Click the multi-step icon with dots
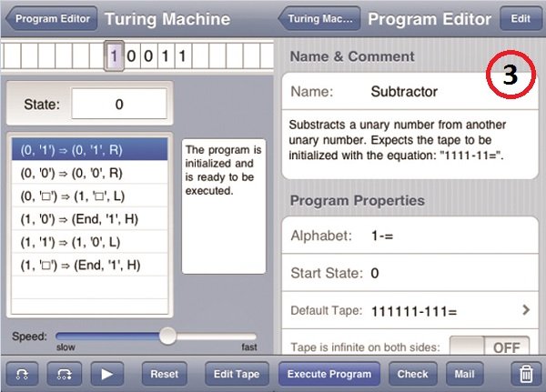Screen dimensions: 546x392 click(65, 374)
